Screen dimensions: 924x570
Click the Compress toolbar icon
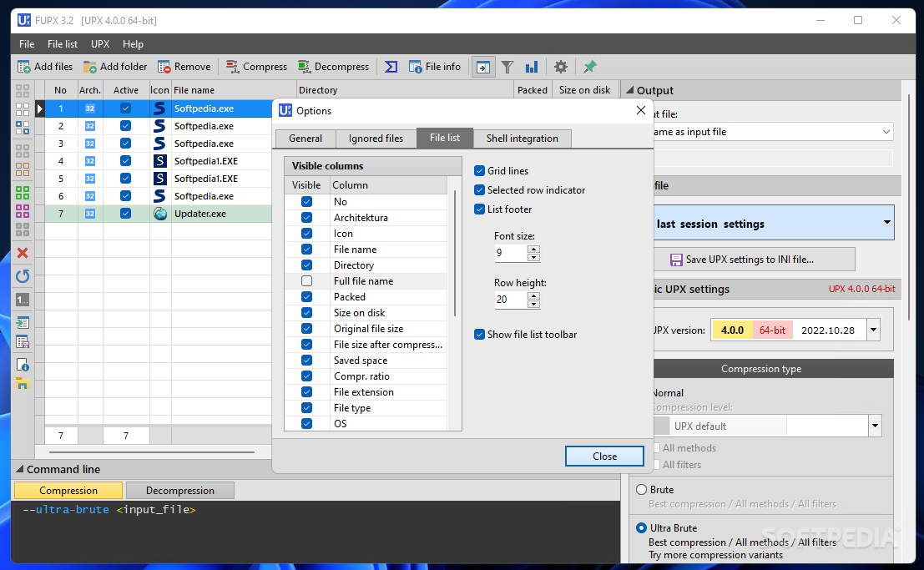pyautogui.click(x=233, y=68)
